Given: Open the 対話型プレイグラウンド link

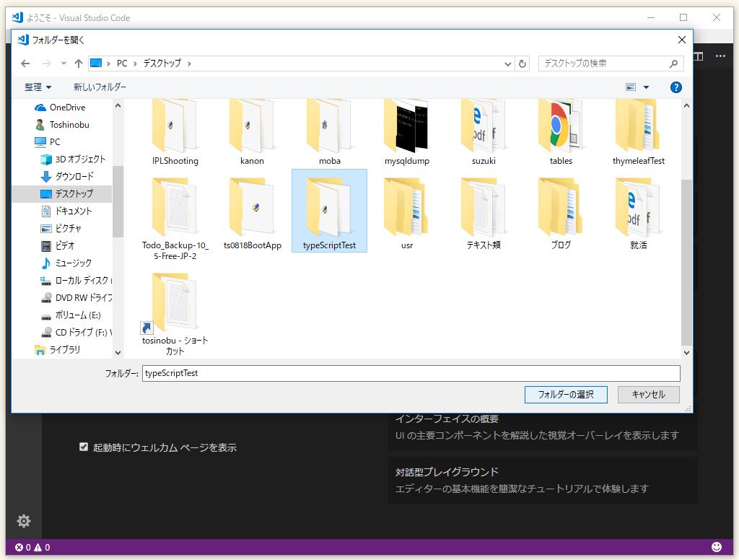Looking at the screenshot, I should [447, 472].
